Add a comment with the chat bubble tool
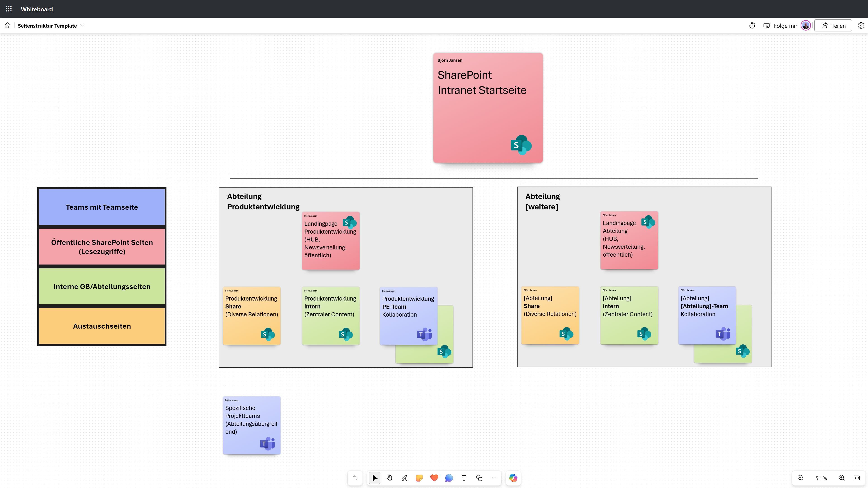The width and height of the screenshot is (868, 488). (x=449, y=478)
